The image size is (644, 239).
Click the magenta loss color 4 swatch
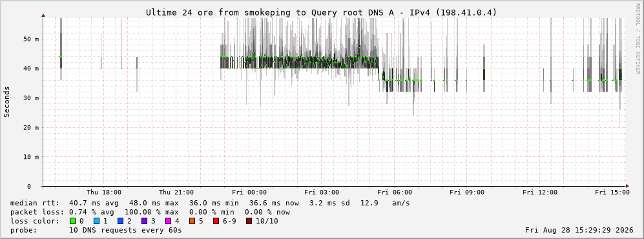(x=169, y=221)
